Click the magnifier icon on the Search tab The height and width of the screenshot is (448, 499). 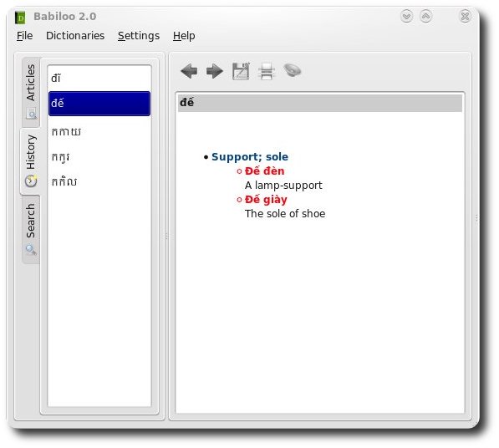point(31,250)
